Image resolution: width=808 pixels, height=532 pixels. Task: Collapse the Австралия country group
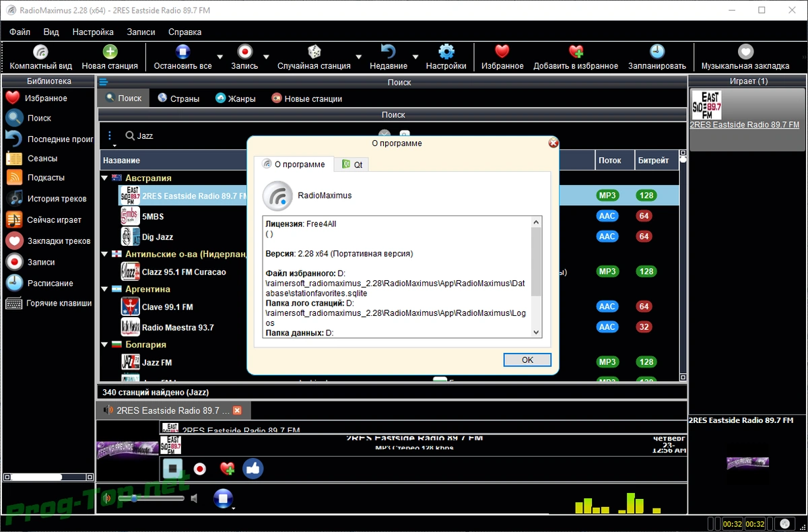(x=104, y=178)
